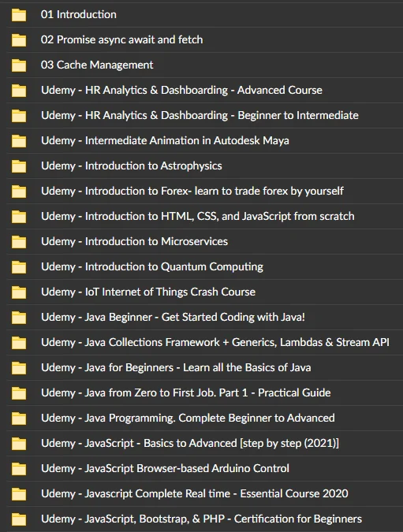Click folder icon for Java Collections Framework
The height and width of the screenshot is (532, 403).
click(x=19, y=343)
